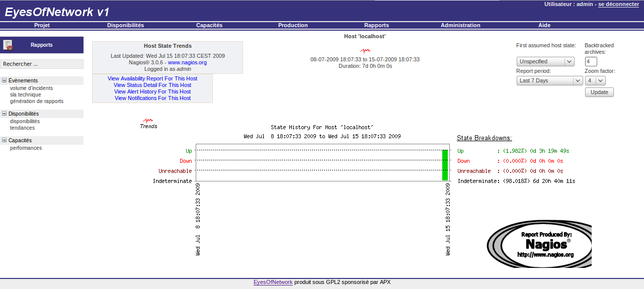
Task: Open View Alert History For This Host
Action: click(x=152, y=91)
